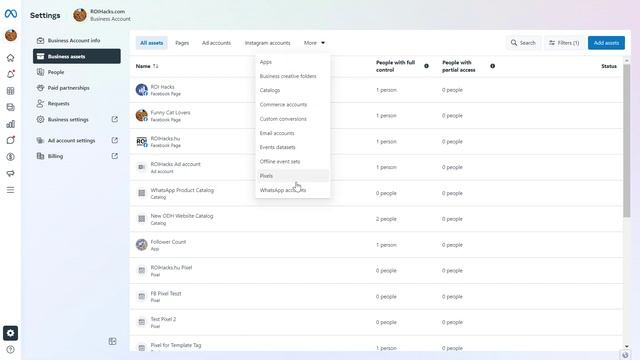
Task: Click the scrollbar down arrow
Action: coord(627,347)
